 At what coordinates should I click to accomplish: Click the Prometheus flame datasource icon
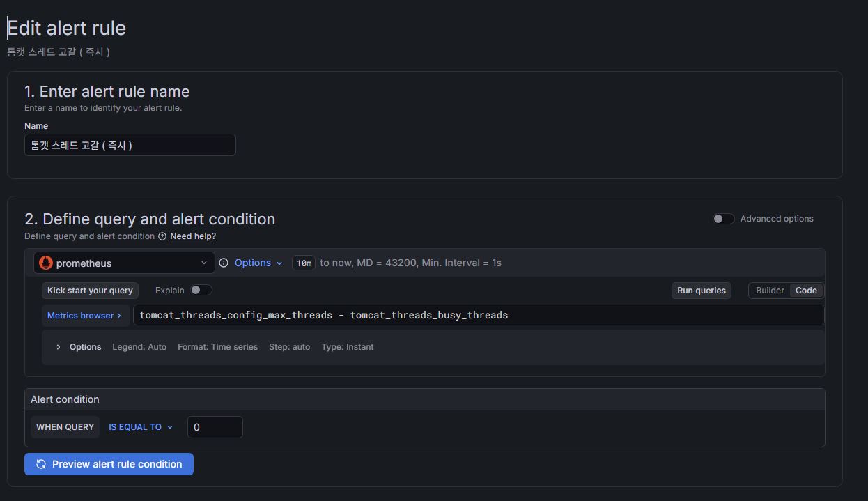click(x=46, y=263)
